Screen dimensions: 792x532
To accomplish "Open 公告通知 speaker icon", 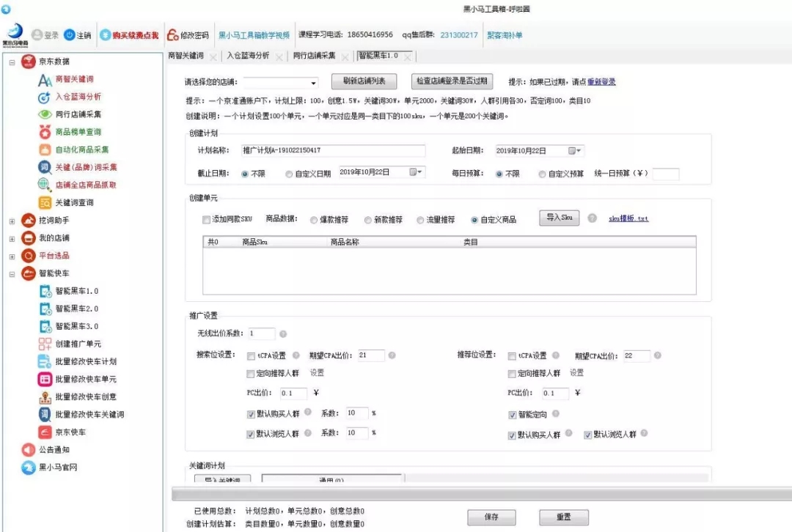I will [x=29, y=450].
